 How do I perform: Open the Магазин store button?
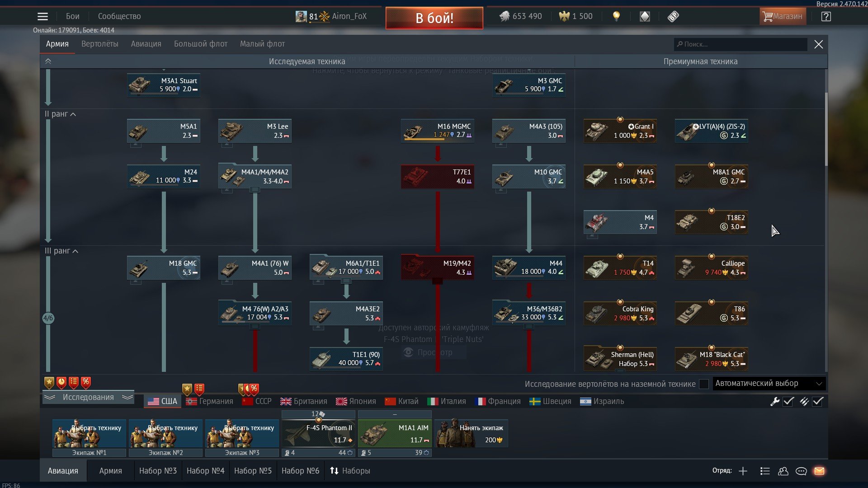pyautogui.click(x=783, y=17)
